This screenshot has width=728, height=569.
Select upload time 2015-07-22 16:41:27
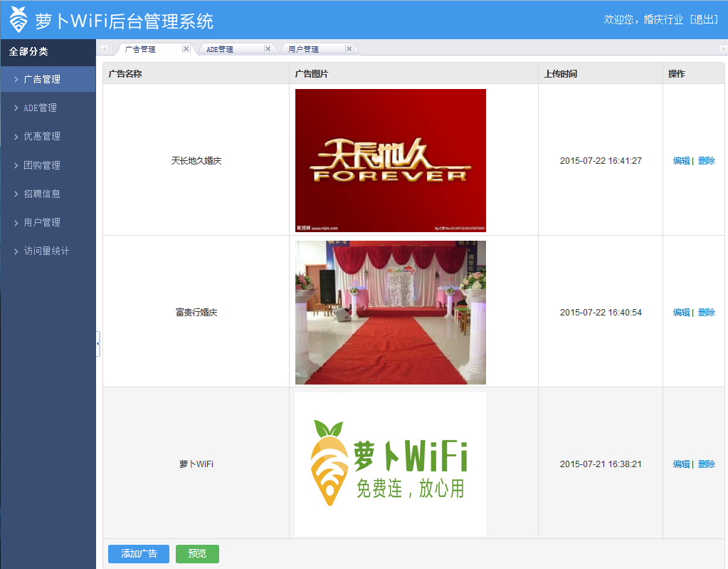point(601,161)
